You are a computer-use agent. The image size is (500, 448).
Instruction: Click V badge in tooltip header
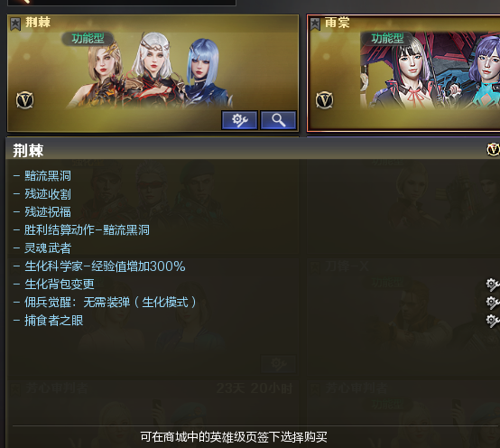click(493, 150)
